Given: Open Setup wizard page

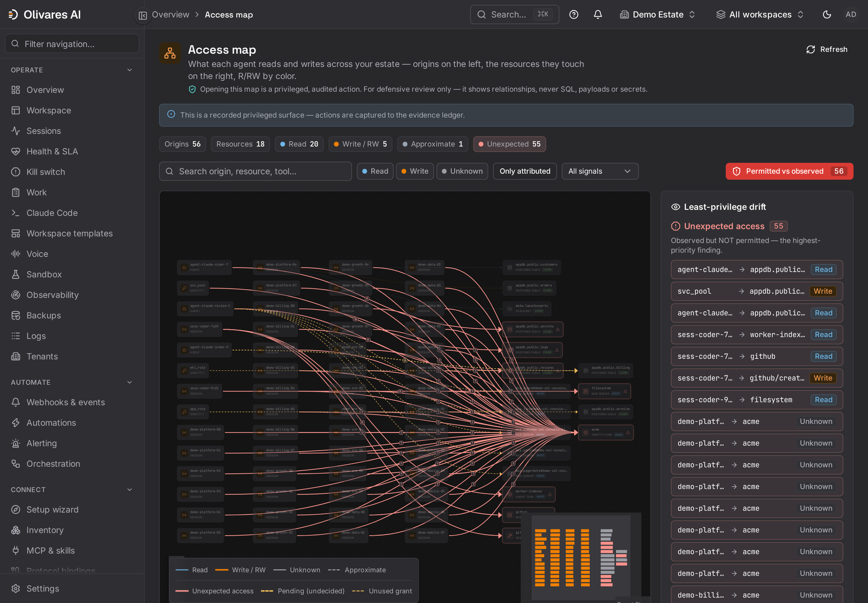Looking at the screenshot, I should (x=72, y=509).
